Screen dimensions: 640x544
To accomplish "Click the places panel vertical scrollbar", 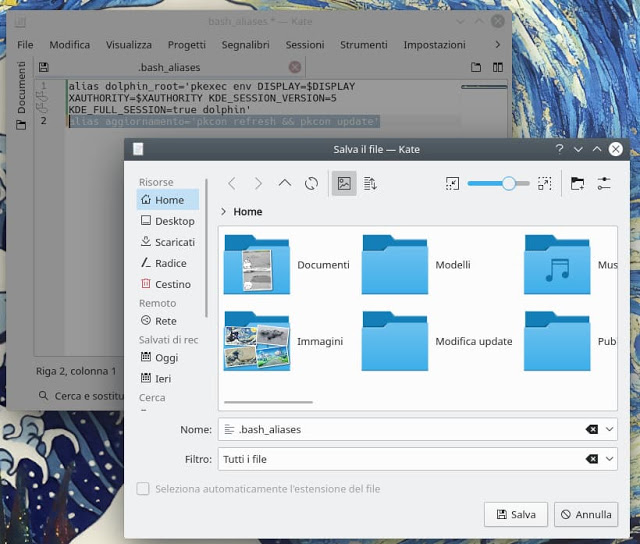I will pos(207,248).
